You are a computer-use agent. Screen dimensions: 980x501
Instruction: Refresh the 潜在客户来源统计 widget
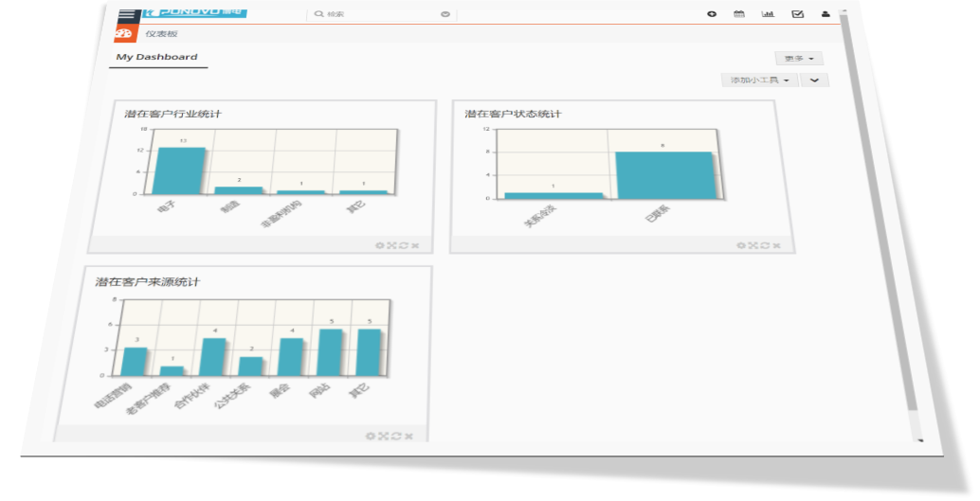(x=395, y=436)
